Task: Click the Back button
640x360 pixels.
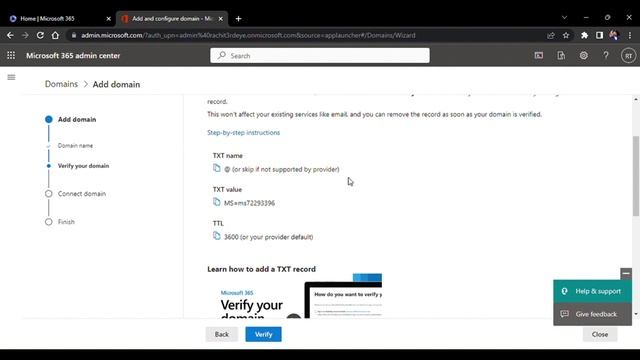Action: pos(222,334)
